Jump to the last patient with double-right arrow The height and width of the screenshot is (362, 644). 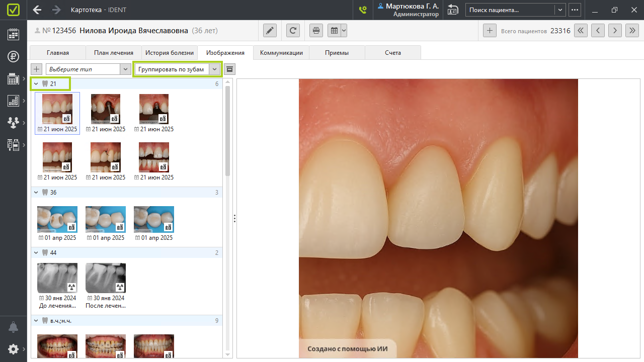tap(632, 31)
